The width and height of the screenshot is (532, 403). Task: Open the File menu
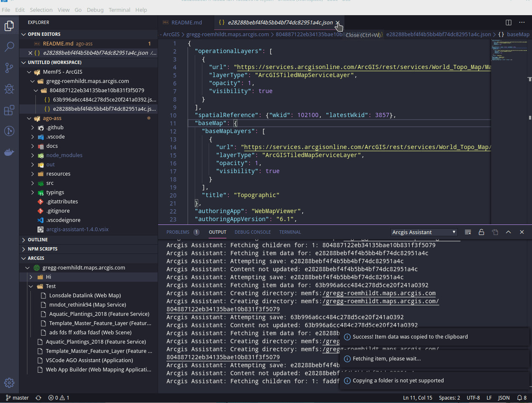pos(6,10)
